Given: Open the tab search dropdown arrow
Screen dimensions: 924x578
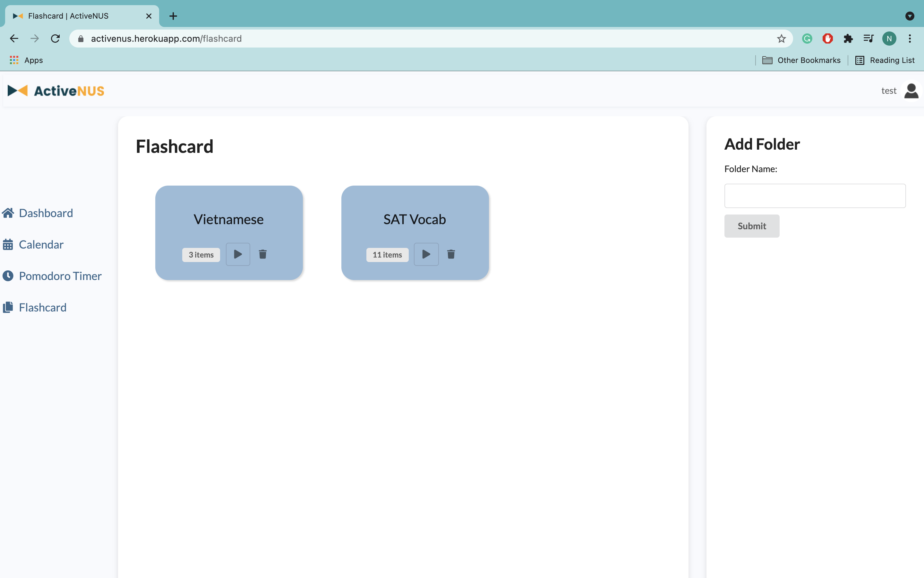Looking at the screenshot, I should click(910, 16).
